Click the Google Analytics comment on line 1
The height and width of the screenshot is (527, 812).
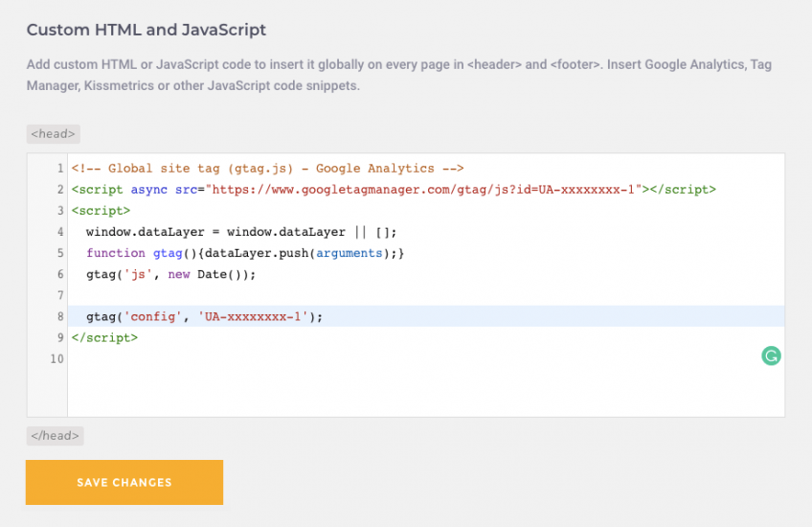pyautogui.click(x=268, y=169)
